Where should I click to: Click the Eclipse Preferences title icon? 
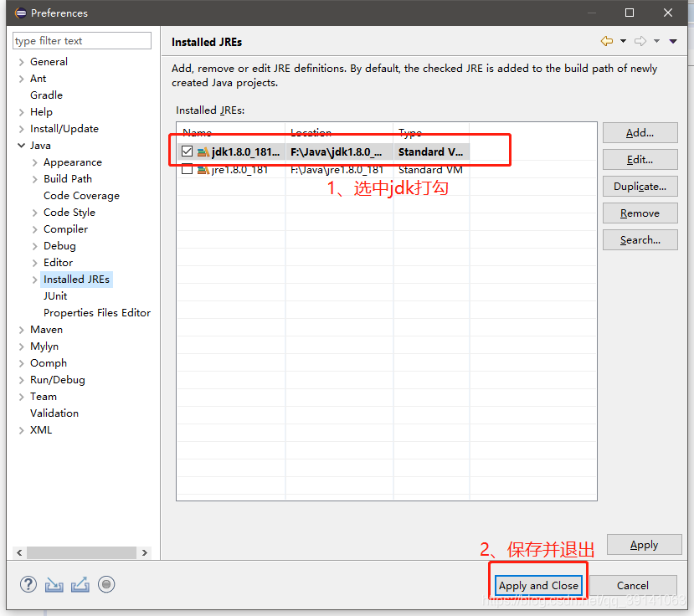coord(20,13)
